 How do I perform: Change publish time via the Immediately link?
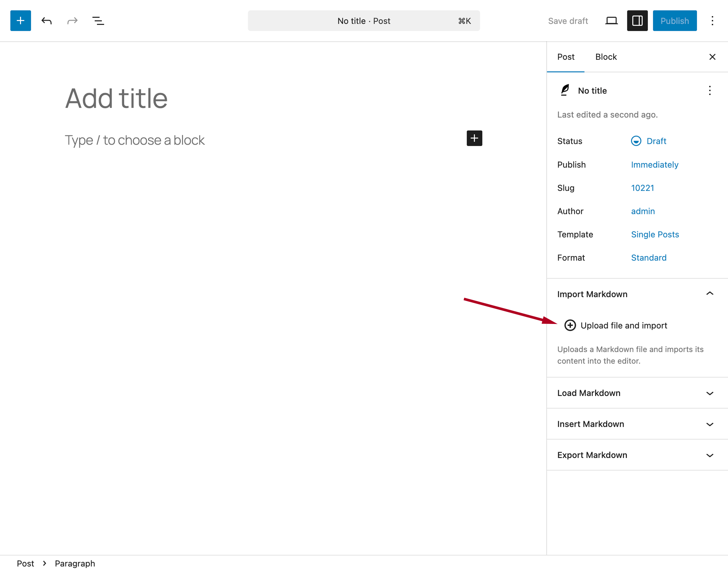coord(654,164)
